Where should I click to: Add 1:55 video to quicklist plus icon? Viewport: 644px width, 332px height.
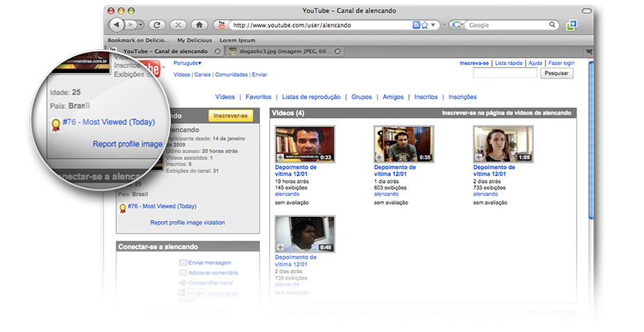478,157
